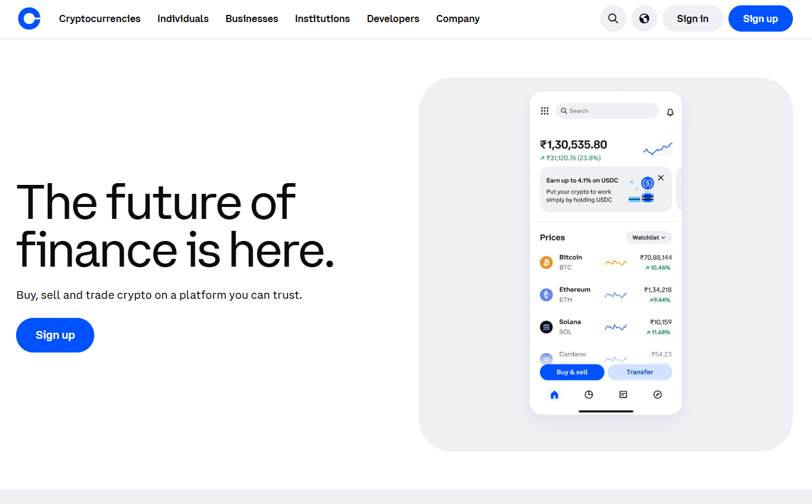Click the Buy & sell button

coord(572,372)
